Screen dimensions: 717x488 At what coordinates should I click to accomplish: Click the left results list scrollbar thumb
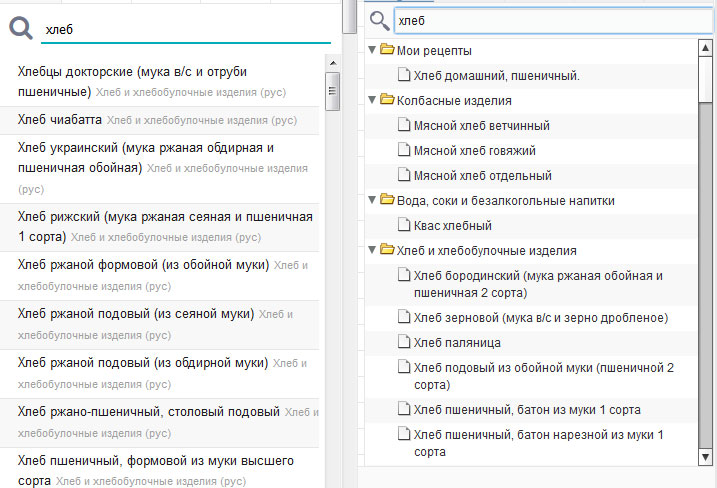[332, 89]
